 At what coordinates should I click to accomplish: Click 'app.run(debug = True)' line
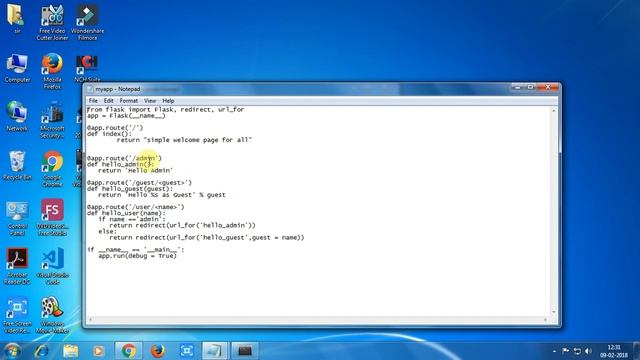click(138, 256)
